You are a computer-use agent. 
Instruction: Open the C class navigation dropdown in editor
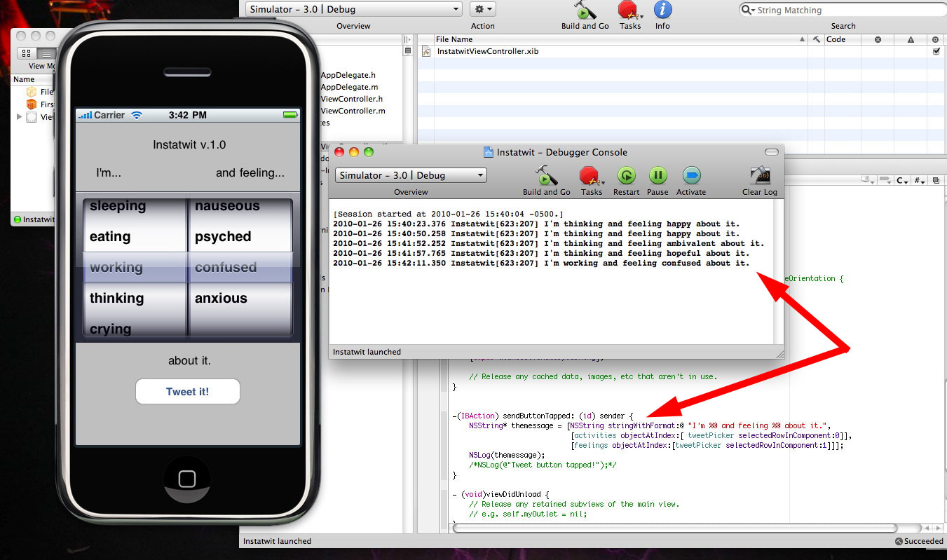tap(903, 181)
